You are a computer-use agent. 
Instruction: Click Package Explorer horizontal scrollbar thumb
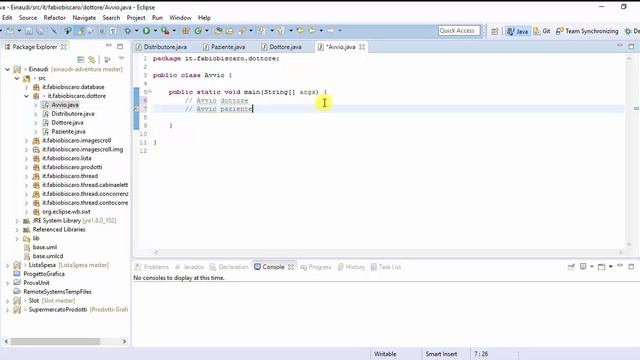pos(55,341)
